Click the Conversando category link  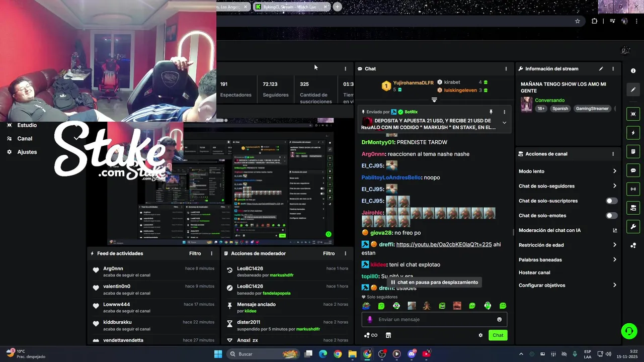click(x=549, y=101)
